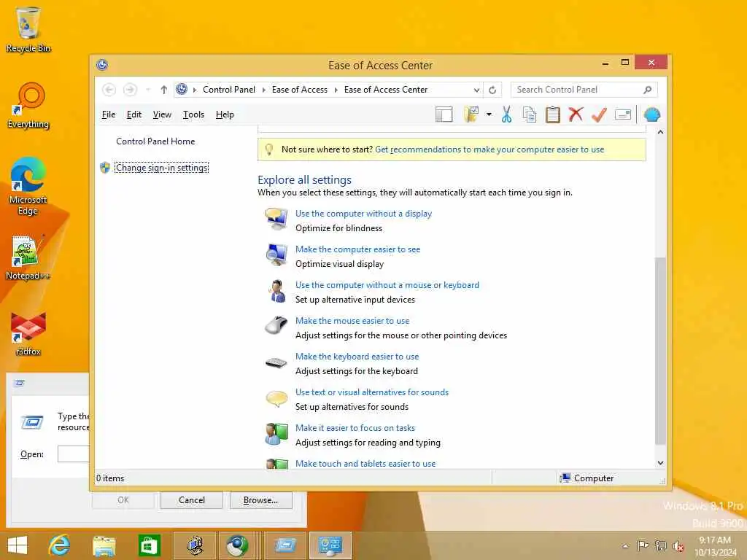Image resolution: width=747 pixels, height=560 pixels.
Task: Click the mouse icon in settings list
Action: click(x=276, y=326)
